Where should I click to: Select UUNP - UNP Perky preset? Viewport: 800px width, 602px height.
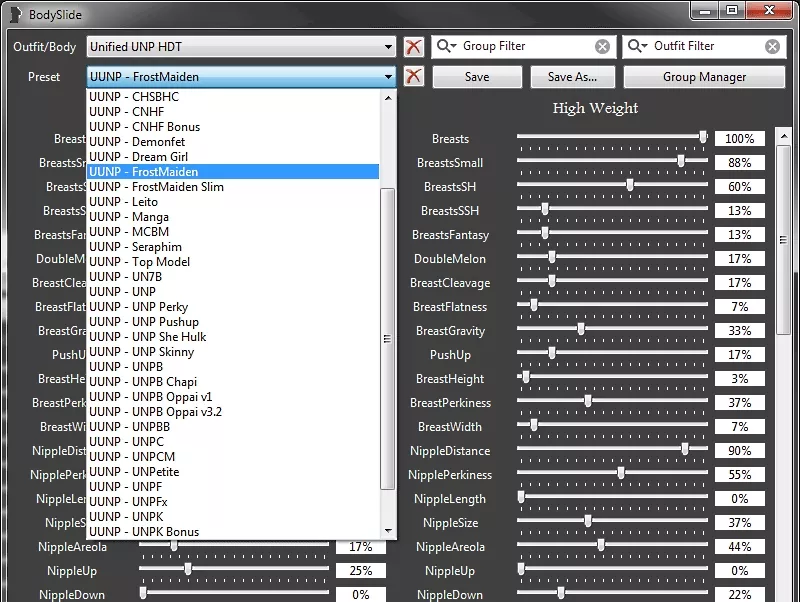233,307
